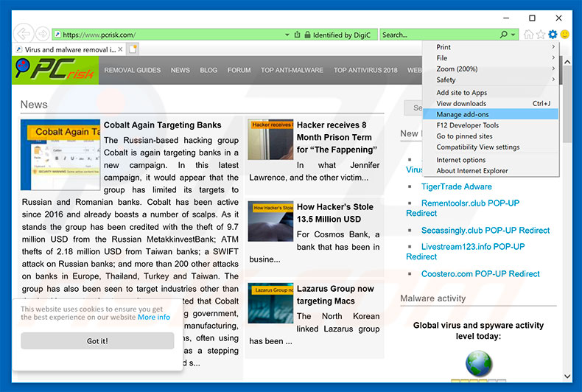Viewport: 582px width, 392px height.
Task: Click Lazarus Group article thumbnail
Action: [270, 304]
